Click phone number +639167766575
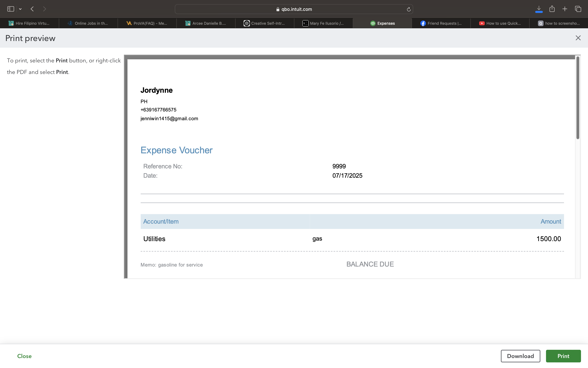 tap(158, 110)
